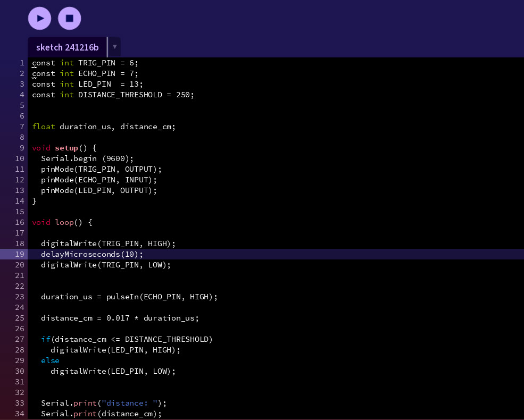
Task: Click the closing brace of setup()
Action: coord(34,201)
